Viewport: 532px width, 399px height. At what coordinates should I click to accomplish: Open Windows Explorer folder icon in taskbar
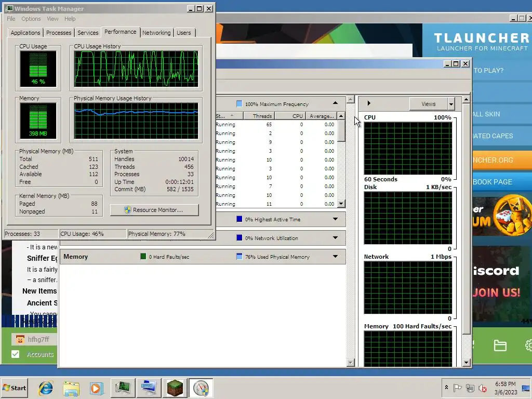coord(71,388)
